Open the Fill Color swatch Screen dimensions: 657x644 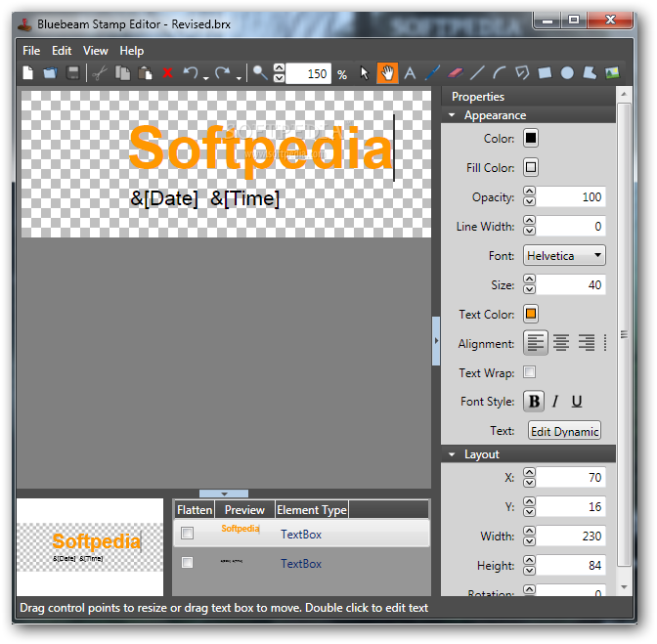tap(531, 167)
